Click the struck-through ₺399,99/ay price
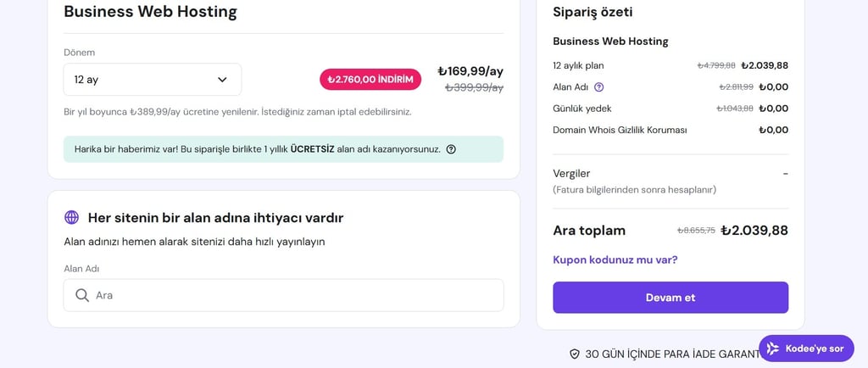Screen dimensions: 868x368 [x=474, y=87]
